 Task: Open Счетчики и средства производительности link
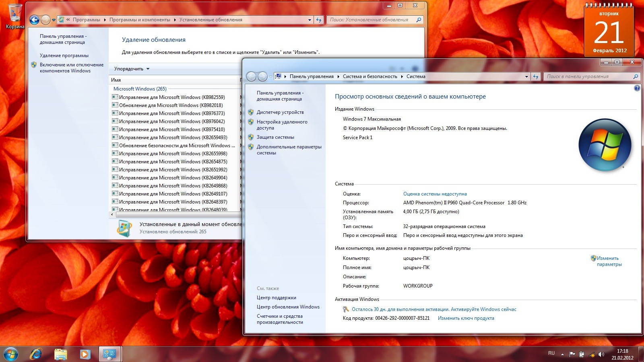point(280,319)
